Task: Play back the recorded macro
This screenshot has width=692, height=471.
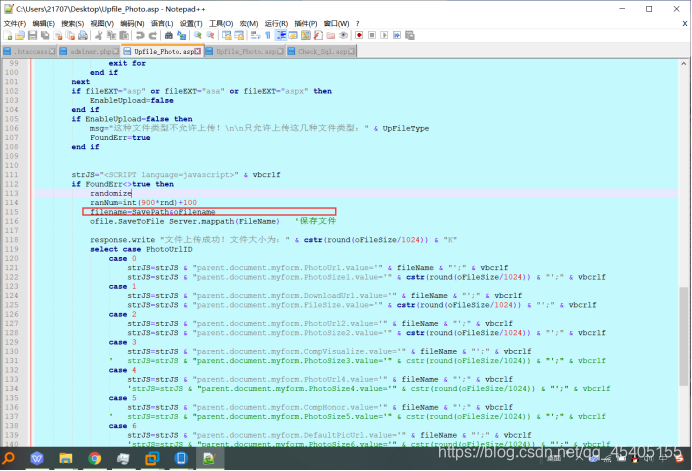Action: (x=384, y=36)
